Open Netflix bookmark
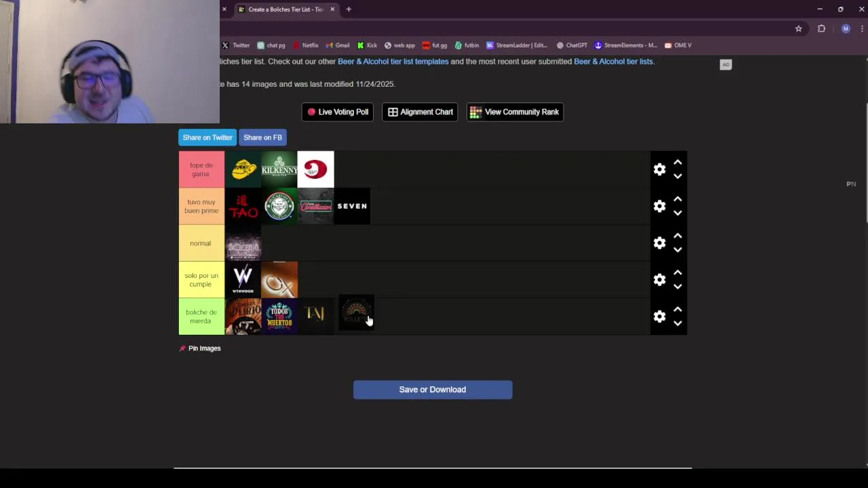 tap(305, 45)
